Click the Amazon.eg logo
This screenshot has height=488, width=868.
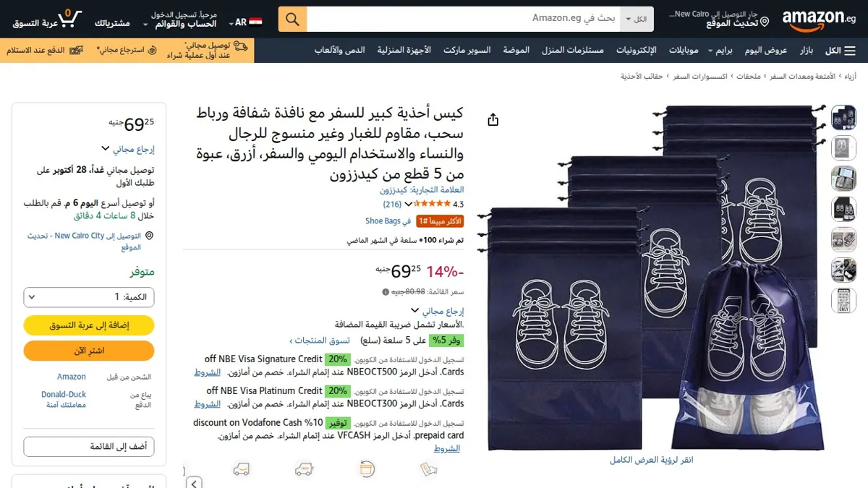coord(820,20)
